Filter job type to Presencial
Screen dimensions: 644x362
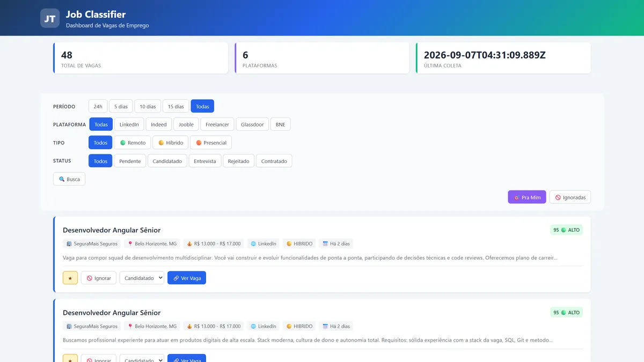point(211,143)
